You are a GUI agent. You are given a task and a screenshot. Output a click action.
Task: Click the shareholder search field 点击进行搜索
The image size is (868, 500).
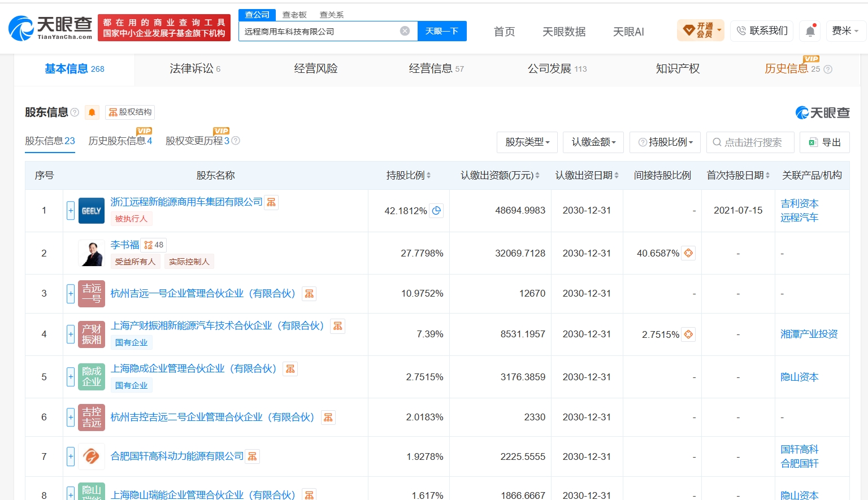750,142
